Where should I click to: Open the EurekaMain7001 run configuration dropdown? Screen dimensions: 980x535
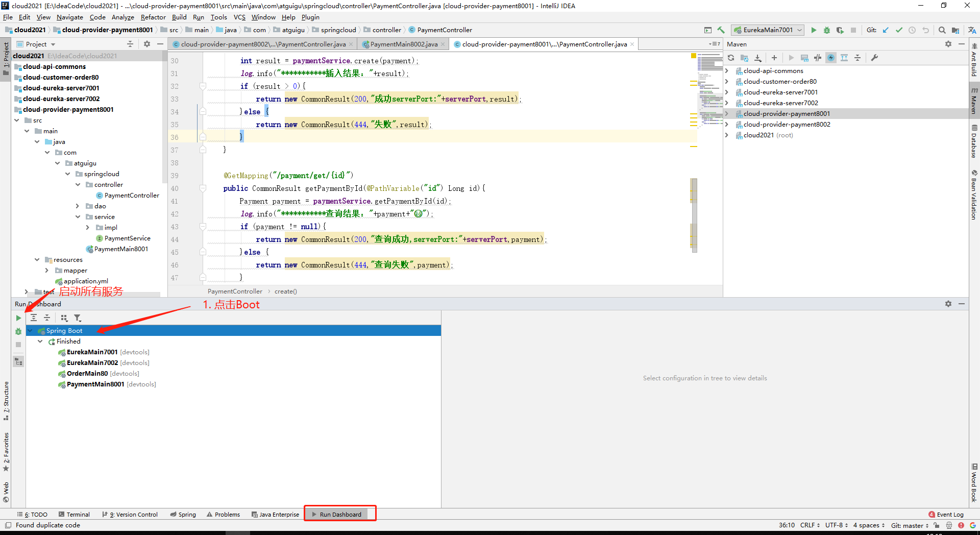click(x=768, y=30)
